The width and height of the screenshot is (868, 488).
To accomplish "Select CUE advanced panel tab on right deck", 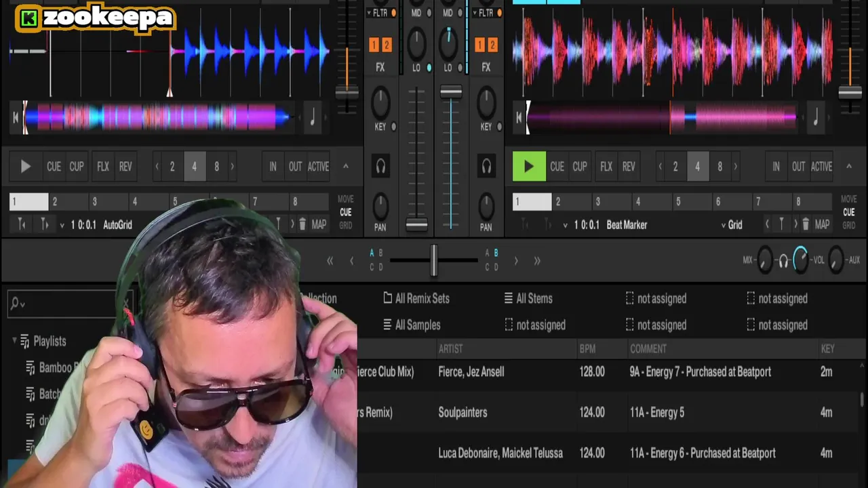I will click(x=849, y=212).
